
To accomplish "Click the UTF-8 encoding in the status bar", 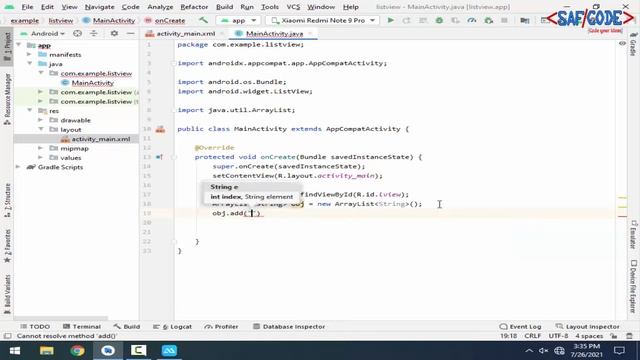I will [x=558, y=336].
